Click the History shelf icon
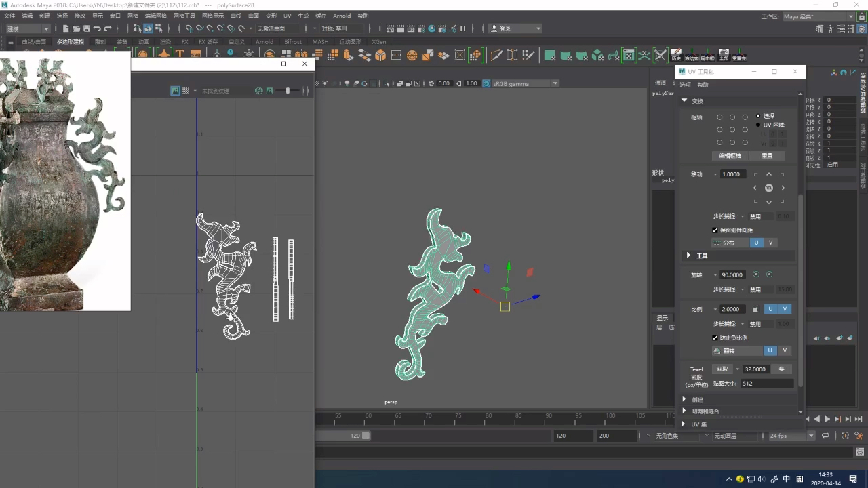Viewport: 868px width, 488px height. pos(676,54)
